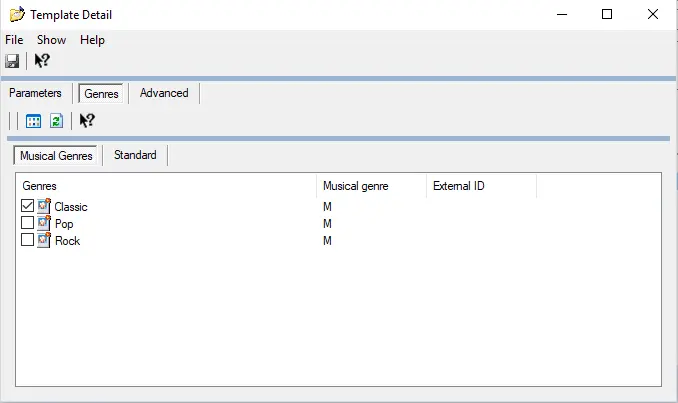
Task: Select the Musical Genres sub-tab
Action: (56, 155)
